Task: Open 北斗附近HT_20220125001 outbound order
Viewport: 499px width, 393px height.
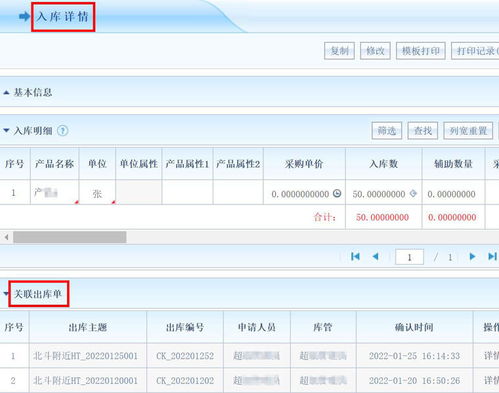Action: (85, 356)
